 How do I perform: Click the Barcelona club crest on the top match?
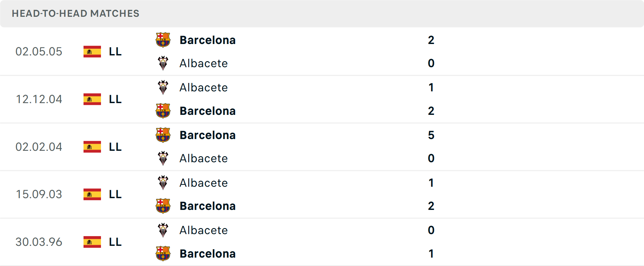(163, 39)
